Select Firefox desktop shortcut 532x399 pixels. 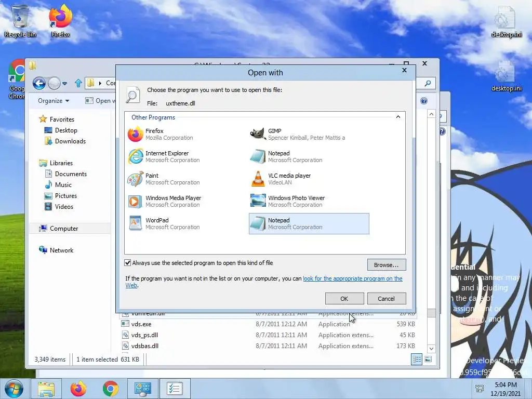click(61, 21)
